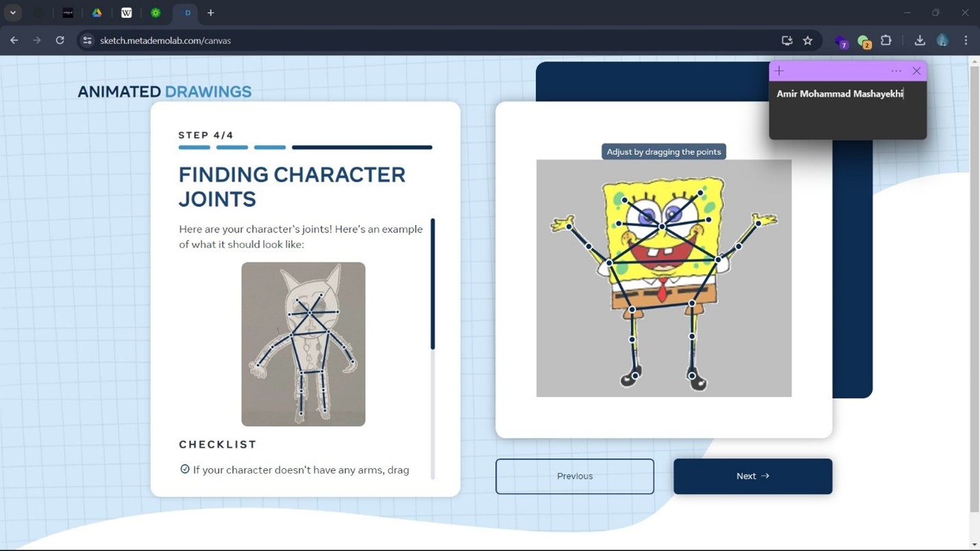The width and height of the screenshot is (980, 551).
Task: Click the long dark step-four progress segment
Action: tap(362, 147)
